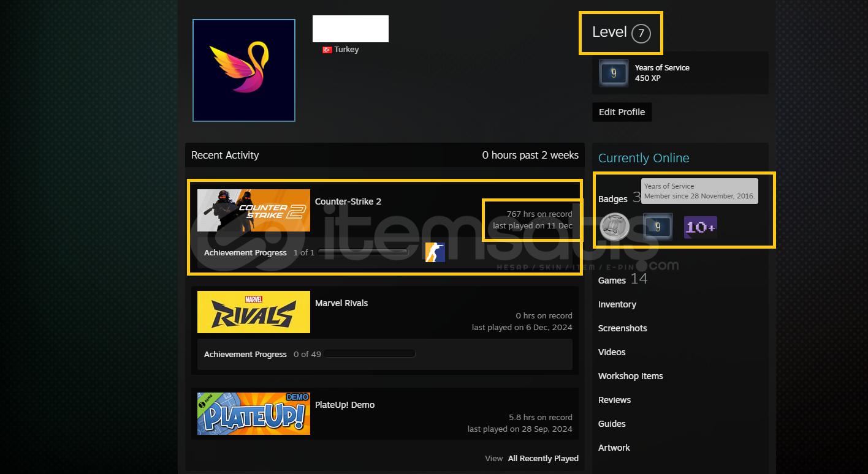Open the Videos link
The height and width of the screenshot is (474, 868).
612,352
